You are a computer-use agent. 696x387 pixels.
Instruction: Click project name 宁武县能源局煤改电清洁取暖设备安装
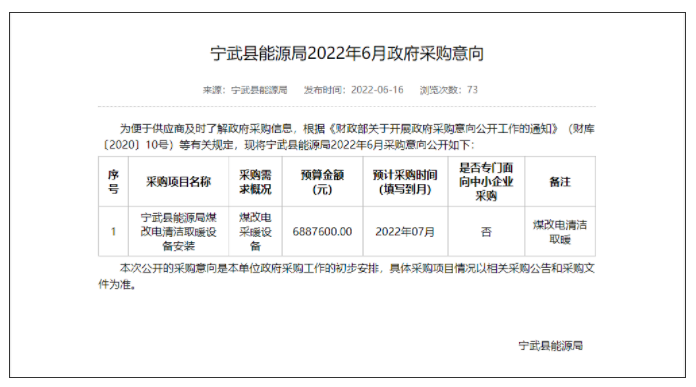[x=178, y=232]
